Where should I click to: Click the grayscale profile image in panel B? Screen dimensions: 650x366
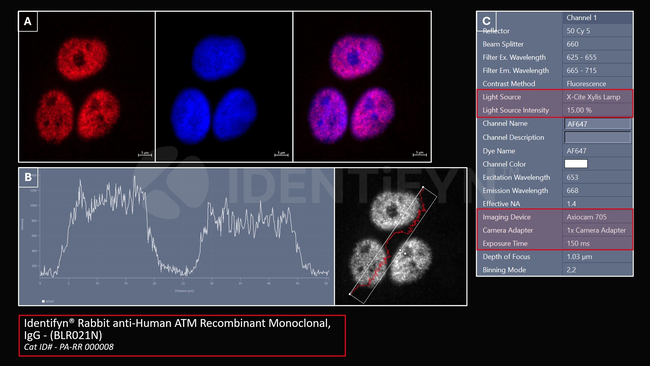401,236
